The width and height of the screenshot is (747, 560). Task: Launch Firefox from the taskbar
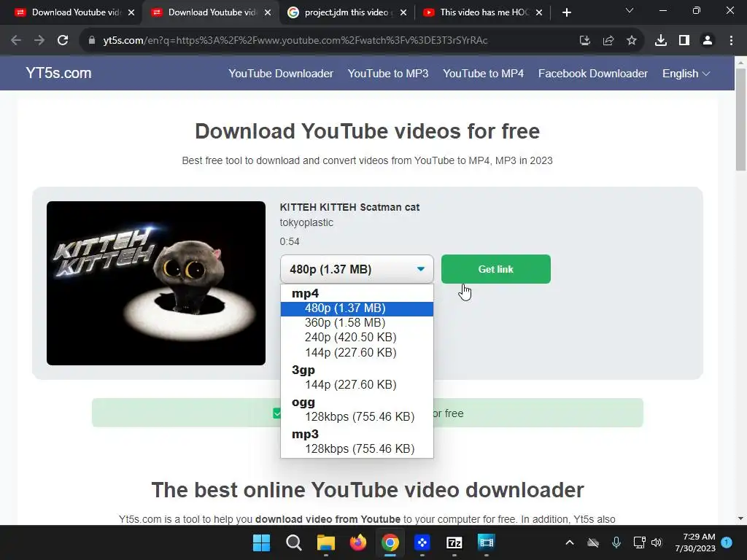click(x=357, y=542)
